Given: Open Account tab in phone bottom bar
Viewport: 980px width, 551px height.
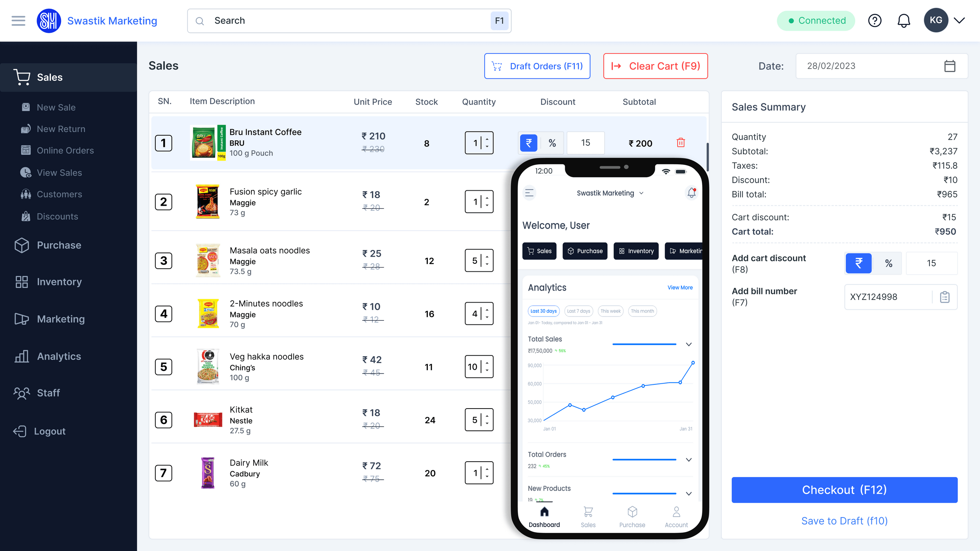Looking at the screenshot, I should click(676, 517).
